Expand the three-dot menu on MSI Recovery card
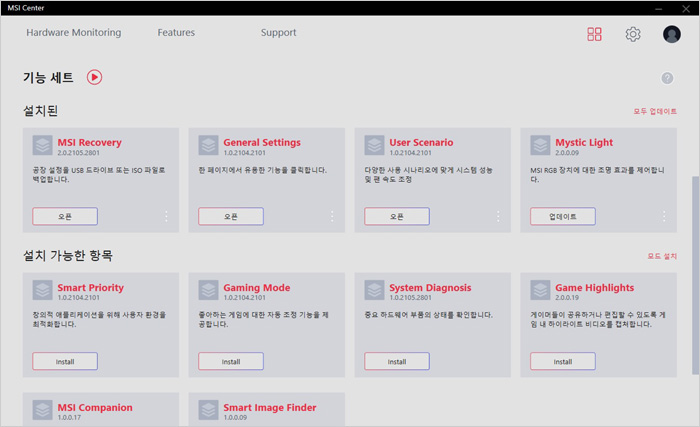Viewport: 700px width, 427px height. coord(166,216)
